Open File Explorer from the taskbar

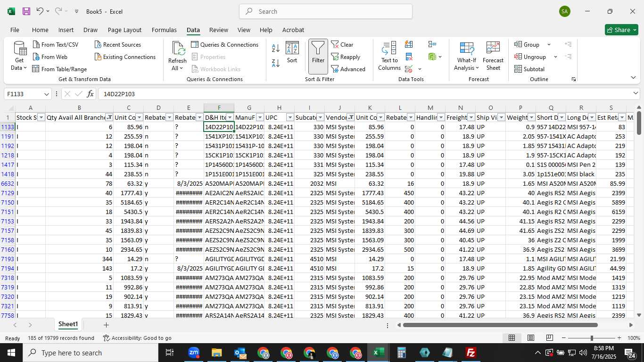coord(216,353)
